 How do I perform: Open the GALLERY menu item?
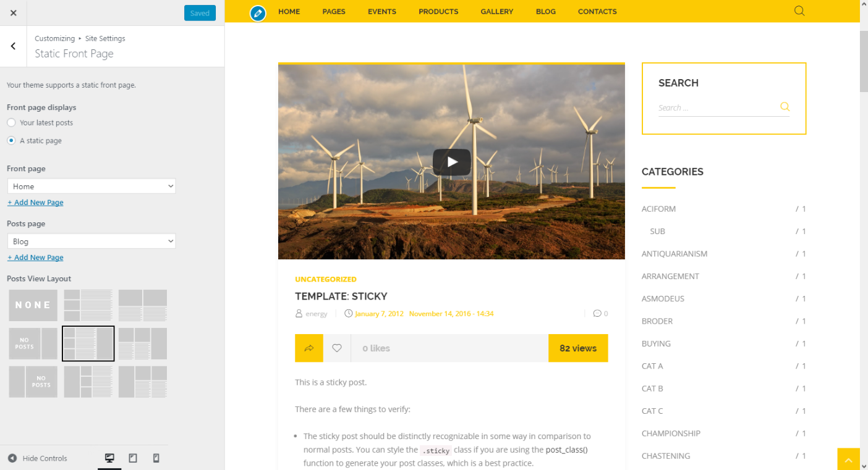click(x=496, y=12)
